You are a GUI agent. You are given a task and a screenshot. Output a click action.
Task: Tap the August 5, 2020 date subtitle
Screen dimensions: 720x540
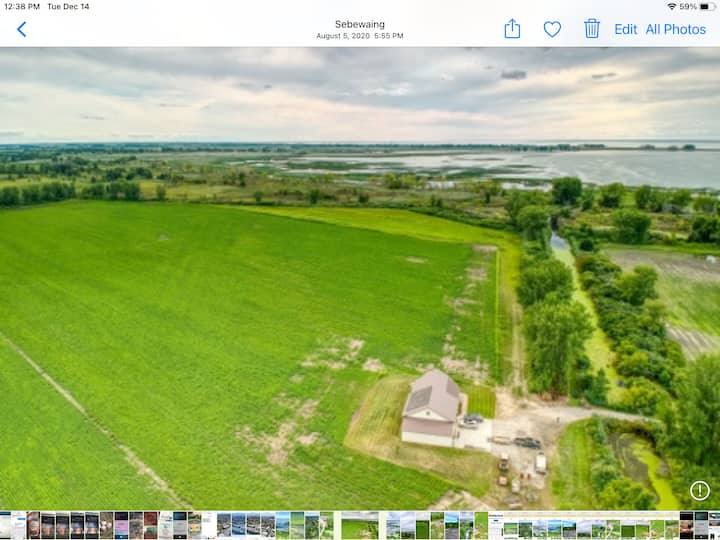coord(360,36)
